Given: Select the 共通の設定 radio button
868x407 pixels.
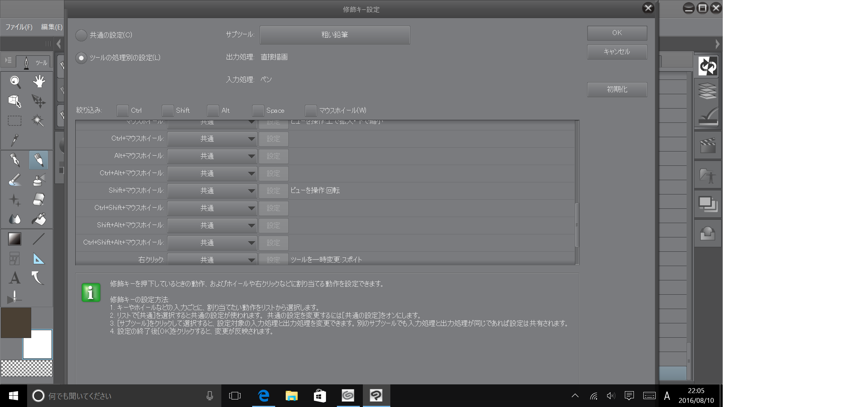Looking at the screenshot, I should [x=81, y=35].
